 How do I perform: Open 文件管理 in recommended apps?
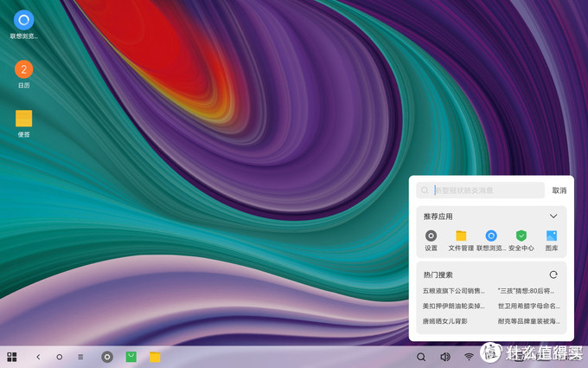point(461,236)
